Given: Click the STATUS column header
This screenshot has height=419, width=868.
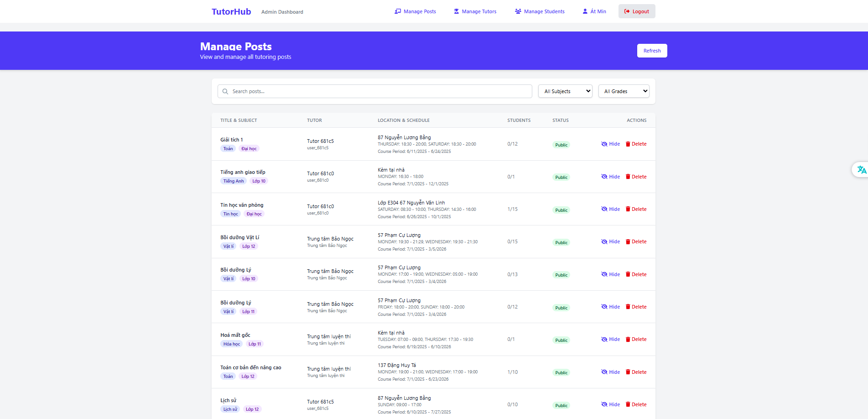Looking at the screenshot, I should click(x=561, y=120).
